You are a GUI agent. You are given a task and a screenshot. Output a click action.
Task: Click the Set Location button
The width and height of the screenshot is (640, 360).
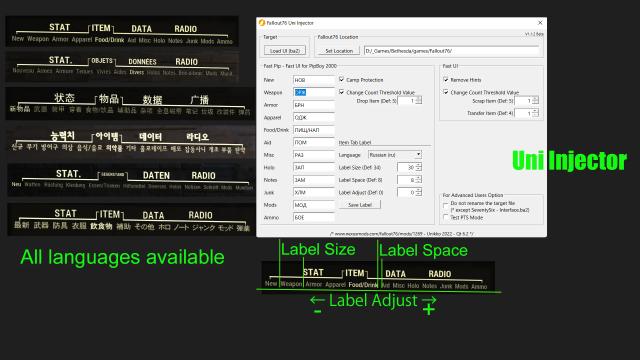pyautogui.click(x=339, y=51)
